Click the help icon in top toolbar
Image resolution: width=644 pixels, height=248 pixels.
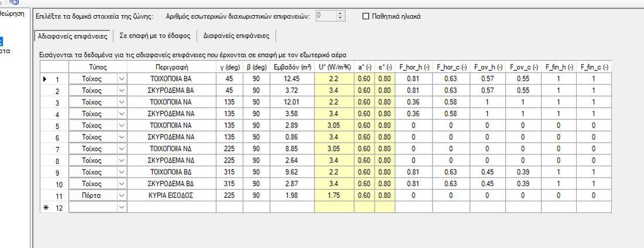(x=14, y=2)
